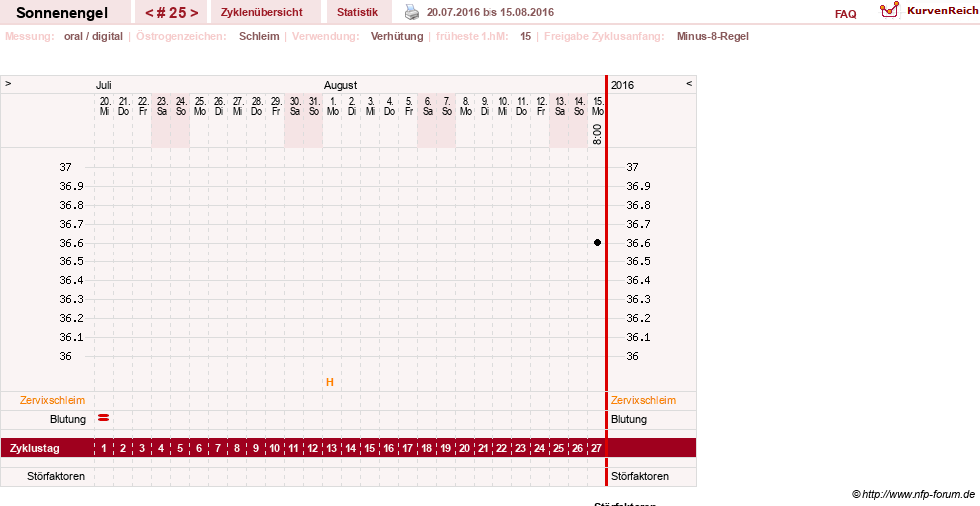Screen dimensions: 980x506
Task: Click the orange H mucus marker
Action: [x=330, y=382]
